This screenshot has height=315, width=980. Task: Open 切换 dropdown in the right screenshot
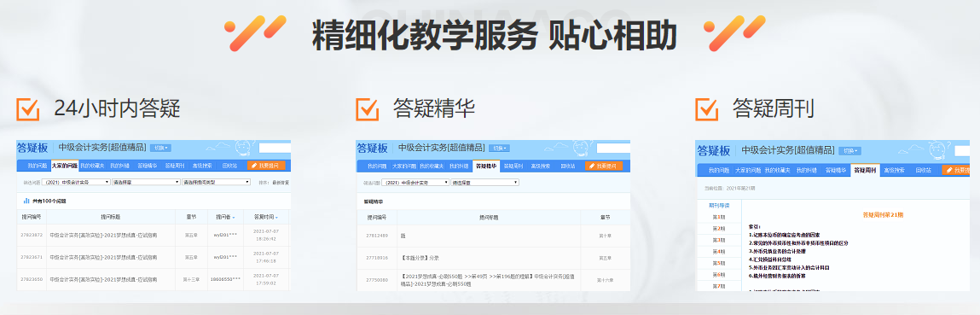tap(850, 150)
